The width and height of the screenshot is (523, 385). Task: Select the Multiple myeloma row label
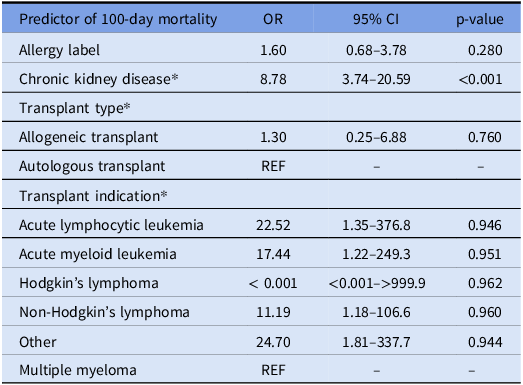click(x=78, y=370)
